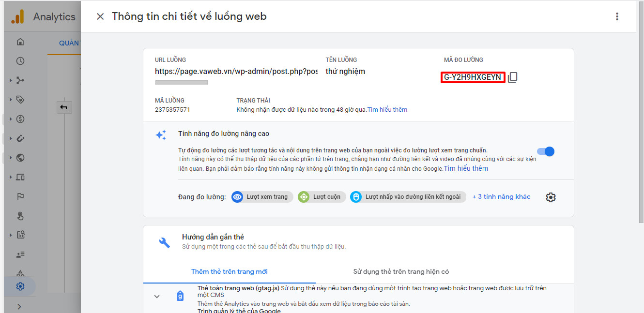Switch to 'Sử dụng thẻ trên trang hiện có' tab
Image resolution: width=644 pixels, height=313 pixels.
click(401, 271)
